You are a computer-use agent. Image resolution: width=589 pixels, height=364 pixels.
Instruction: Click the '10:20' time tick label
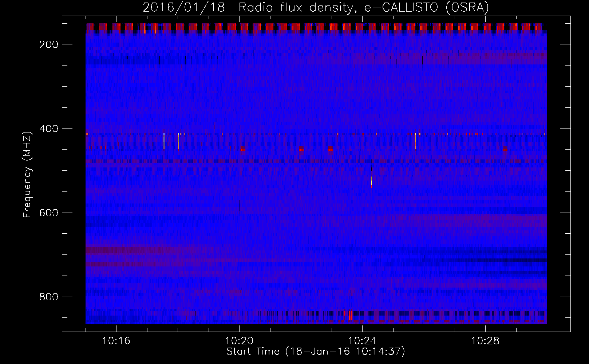(x=239, y=341)
